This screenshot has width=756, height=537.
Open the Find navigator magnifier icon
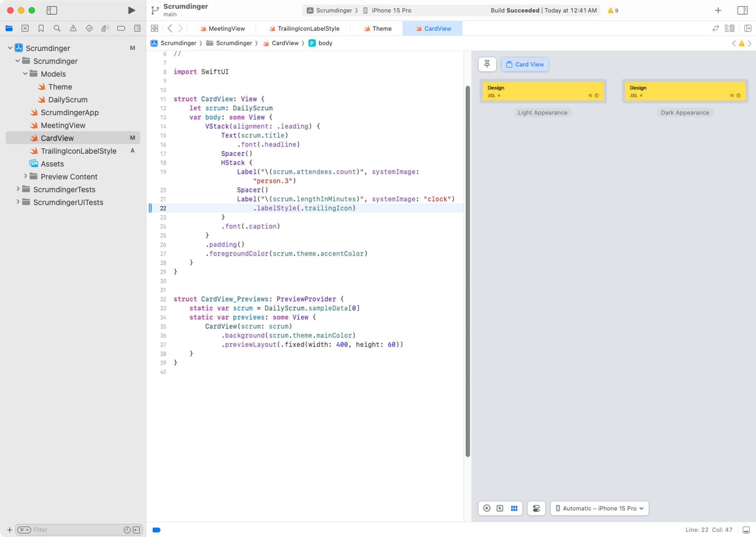[x=57, y=28]
